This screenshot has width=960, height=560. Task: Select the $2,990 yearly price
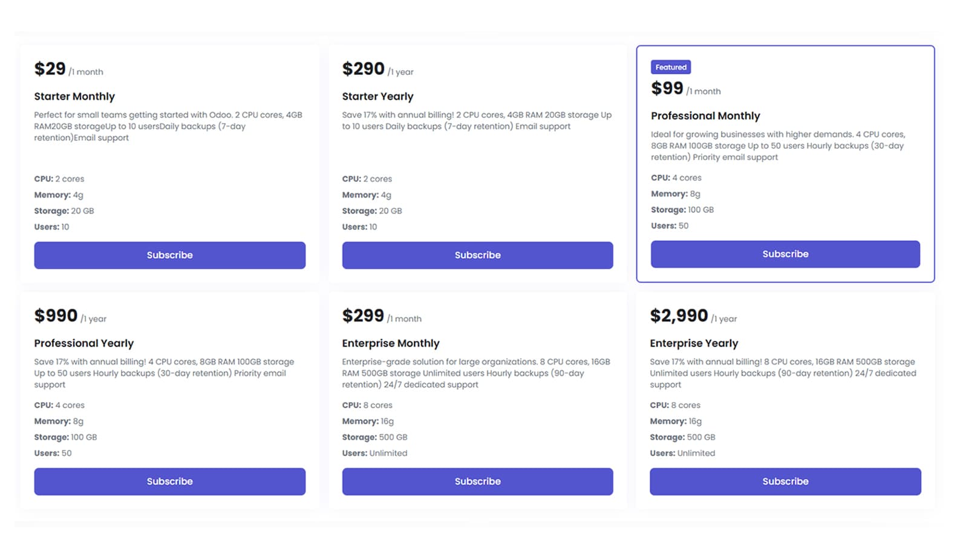[678, 316]
